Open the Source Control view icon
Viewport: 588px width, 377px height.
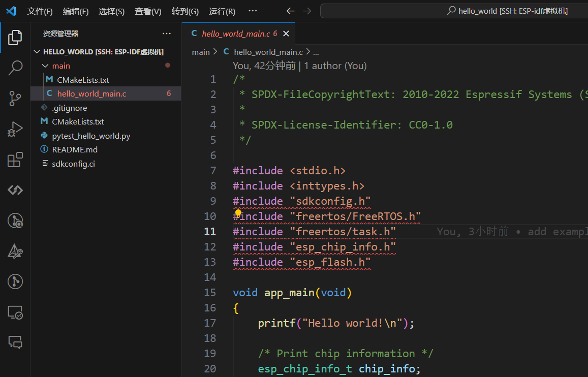(15, 99)
